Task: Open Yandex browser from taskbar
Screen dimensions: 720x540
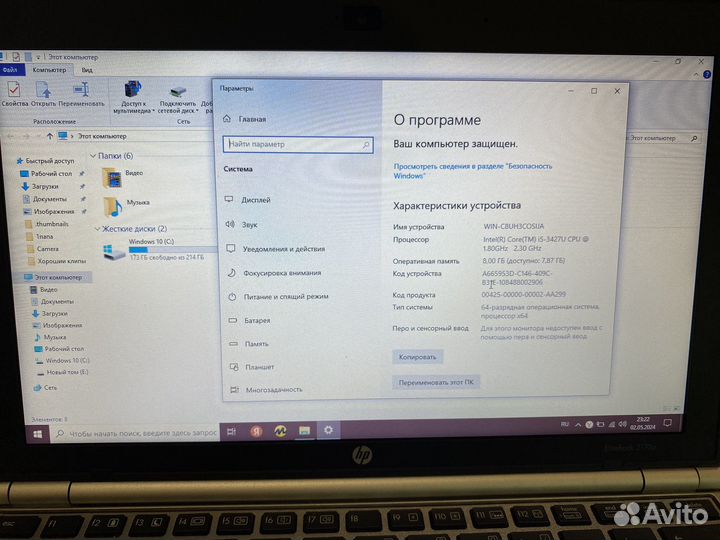Action: pos(256,431)
